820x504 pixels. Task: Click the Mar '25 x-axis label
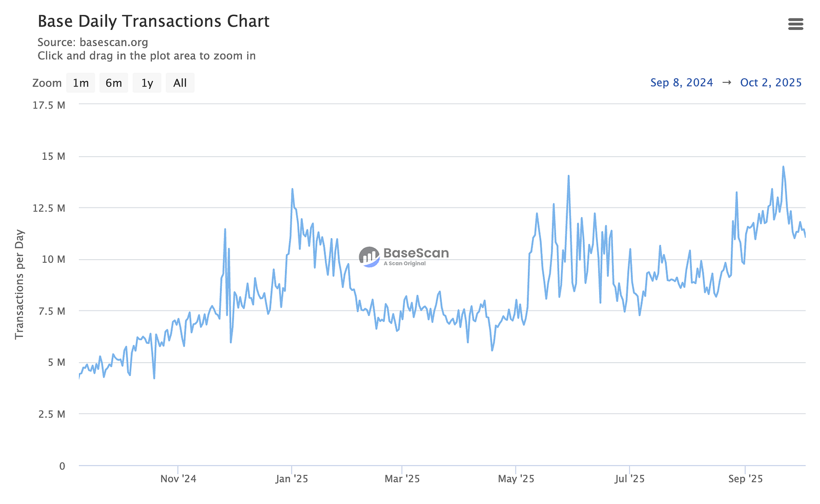tap(402, 479)
